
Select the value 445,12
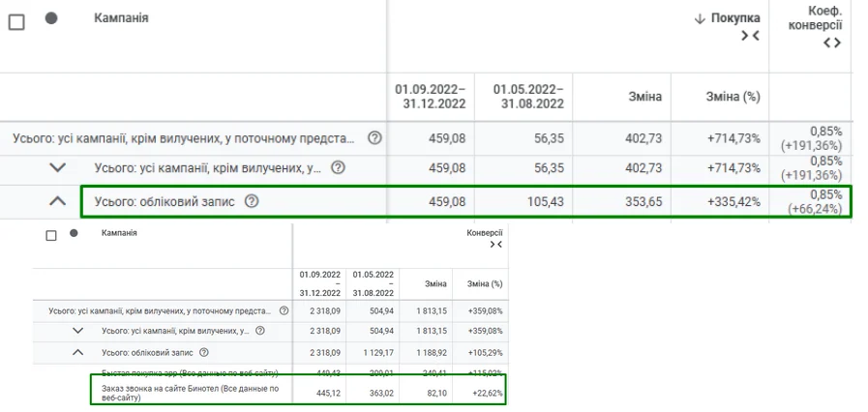click(x=328, y=394)
